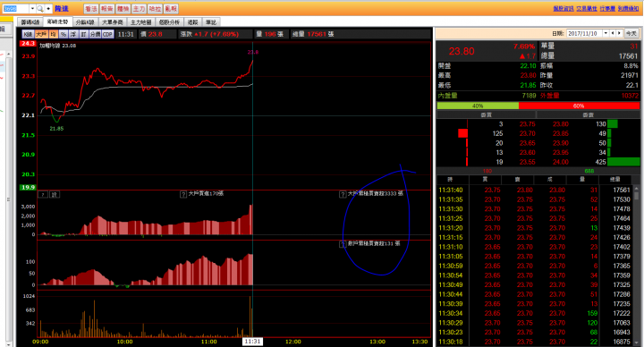
Task: Switch to the 大單券商 tab
Action: (x=112, y=22)
